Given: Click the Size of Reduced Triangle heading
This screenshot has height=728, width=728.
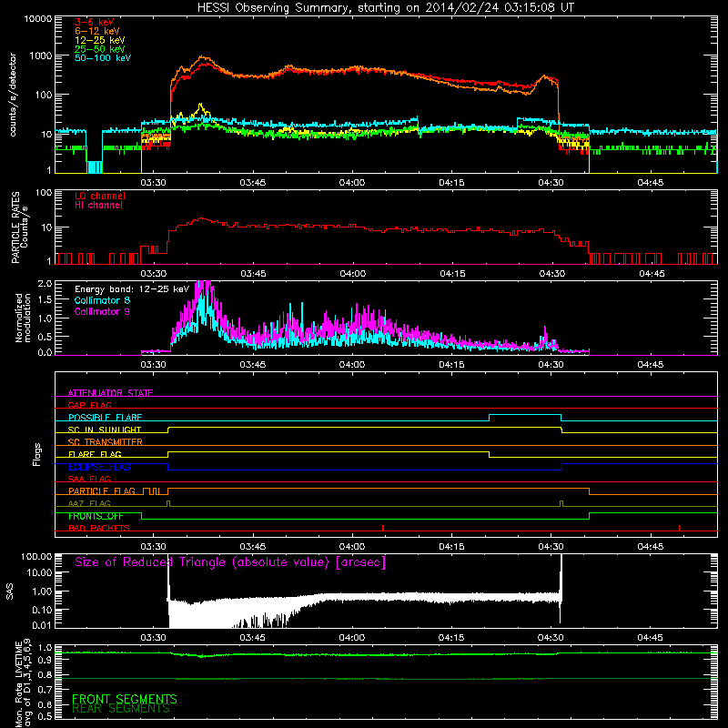Looking at the screenshot, I should pos(230,562).
